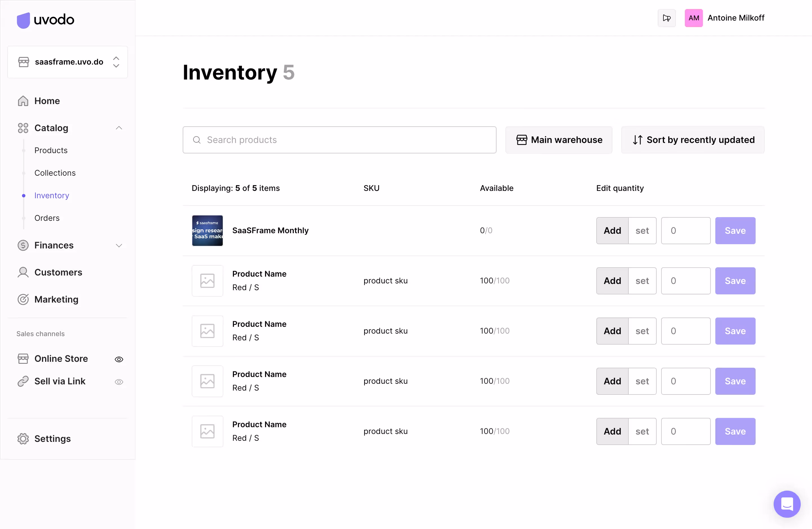812x529 pixels.
Task: Toggle Sell via Link visibility
Action: (119, 381)
